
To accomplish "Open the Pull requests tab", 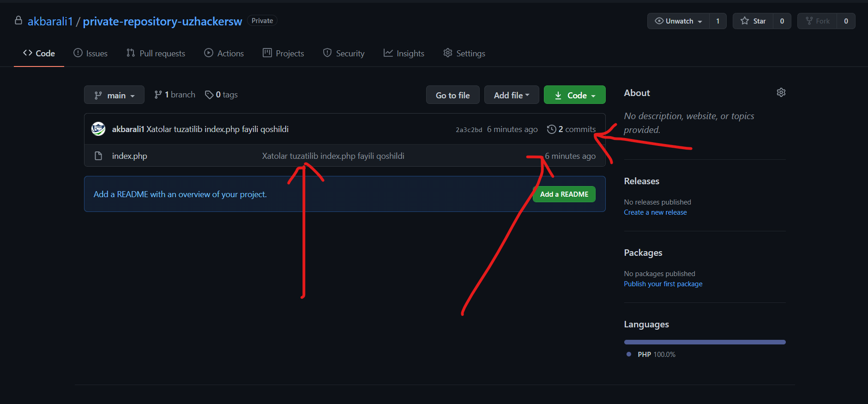I will (156, 53).
